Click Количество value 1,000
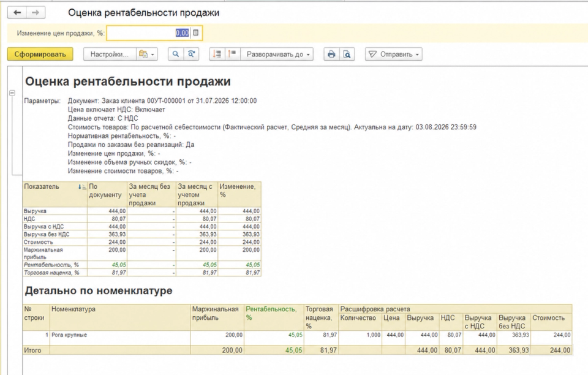 pyautogui.click(x=373, y=335)
